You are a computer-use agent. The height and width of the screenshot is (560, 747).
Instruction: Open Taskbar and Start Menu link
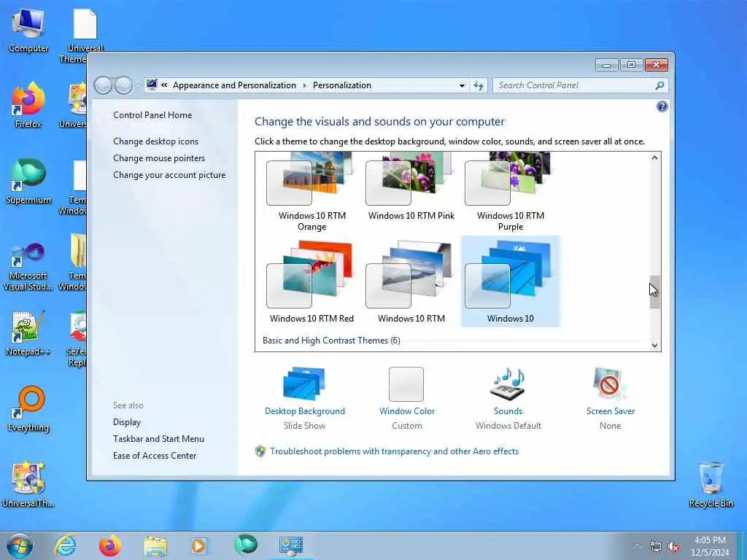point(158,438)
